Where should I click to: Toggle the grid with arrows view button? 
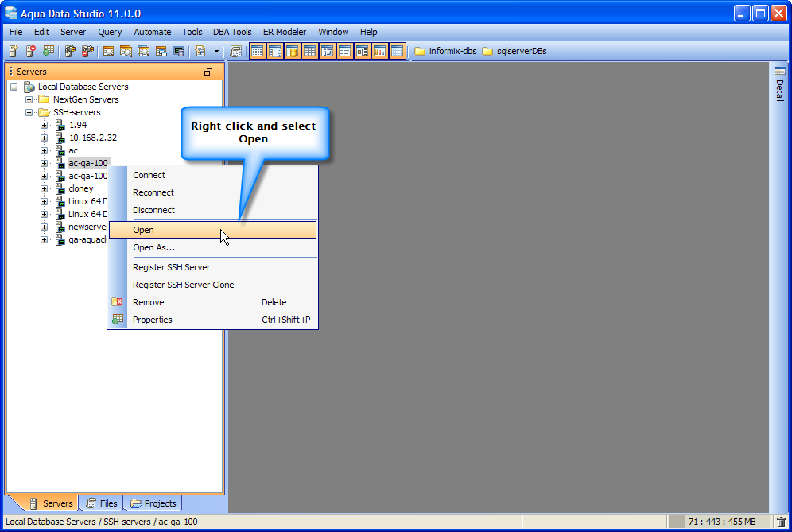(x=328, y=51)
